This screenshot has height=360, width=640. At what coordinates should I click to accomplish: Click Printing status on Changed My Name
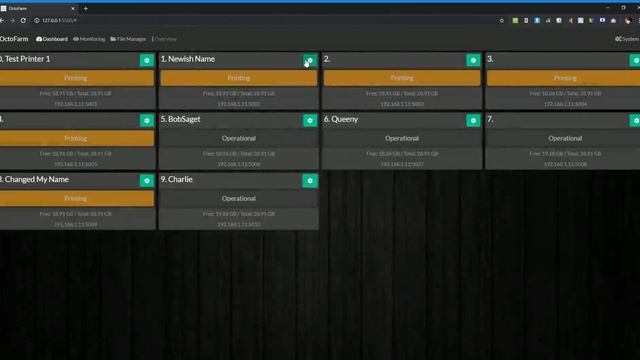click(x=77, y=198)
